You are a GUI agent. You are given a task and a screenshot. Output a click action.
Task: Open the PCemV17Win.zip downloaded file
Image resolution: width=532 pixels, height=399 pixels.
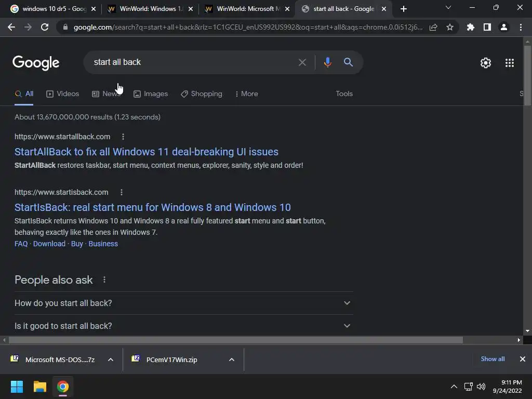click(165, 360)
